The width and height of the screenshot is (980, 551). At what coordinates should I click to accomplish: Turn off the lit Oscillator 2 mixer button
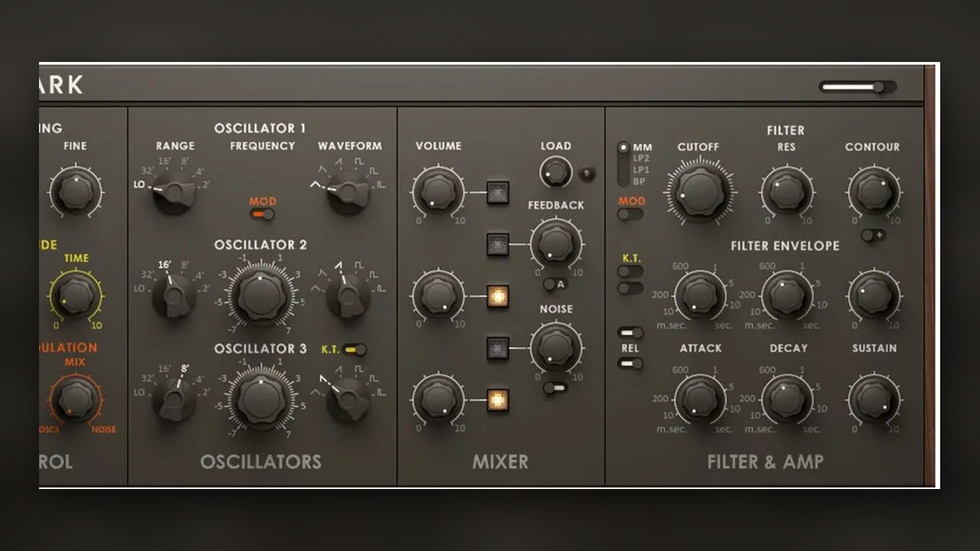coord(498,296)
